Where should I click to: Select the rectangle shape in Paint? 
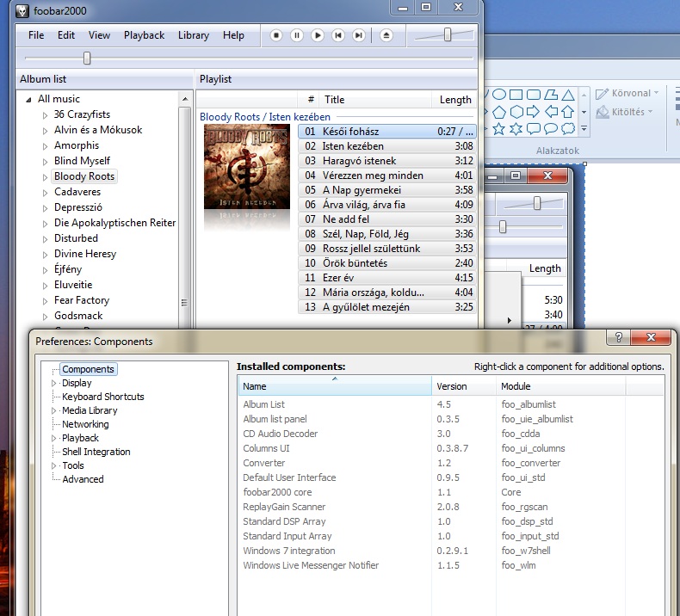[516, 94]
